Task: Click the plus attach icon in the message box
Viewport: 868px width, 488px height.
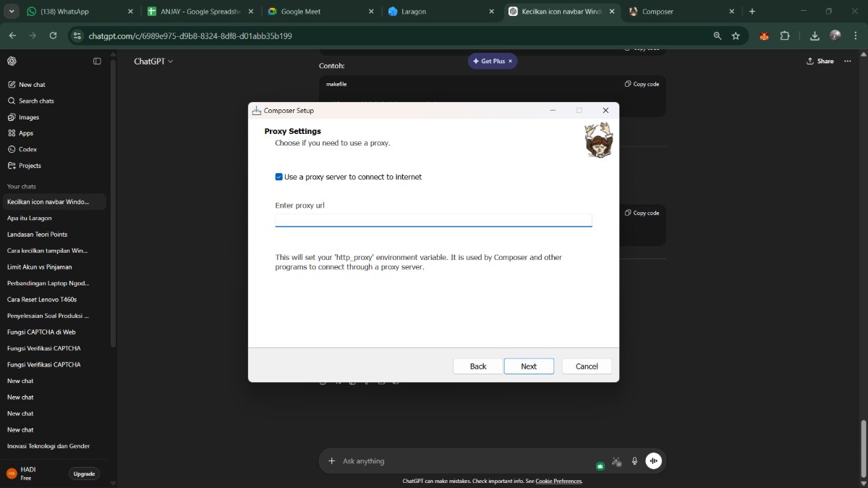Action: [x=332, y=461]
